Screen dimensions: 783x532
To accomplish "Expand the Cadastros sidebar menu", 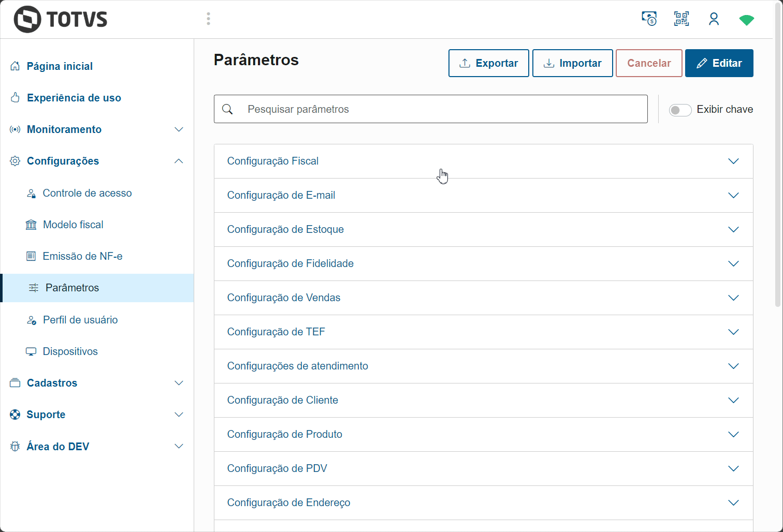I will [x=179, y=383].
